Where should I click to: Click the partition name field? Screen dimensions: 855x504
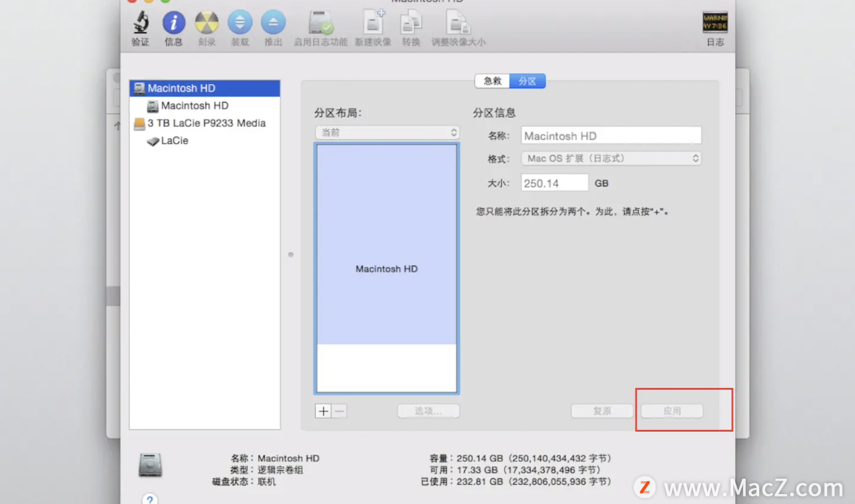(x=612, y=135)
